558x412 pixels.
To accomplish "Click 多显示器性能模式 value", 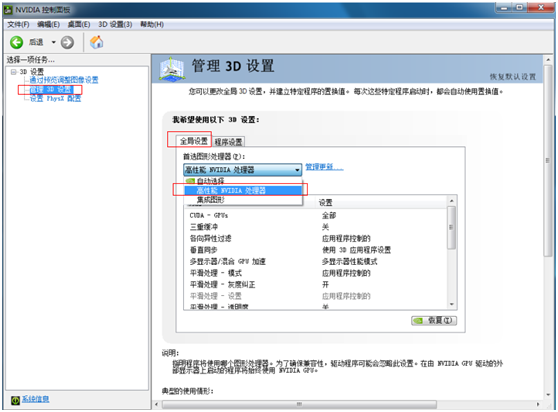I will pos(349,262).
